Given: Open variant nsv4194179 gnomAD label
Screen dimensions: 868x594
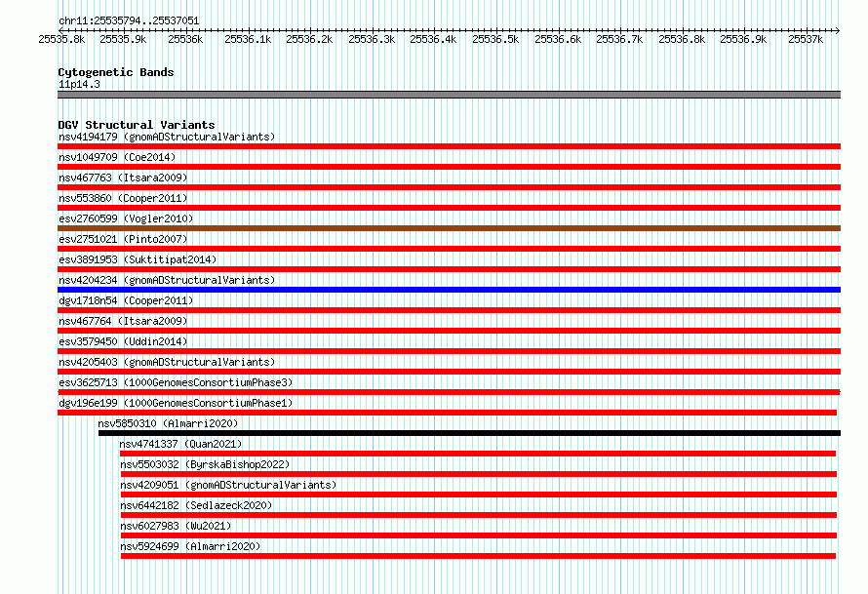Looking at the screenshot, I should coord(167,137).
